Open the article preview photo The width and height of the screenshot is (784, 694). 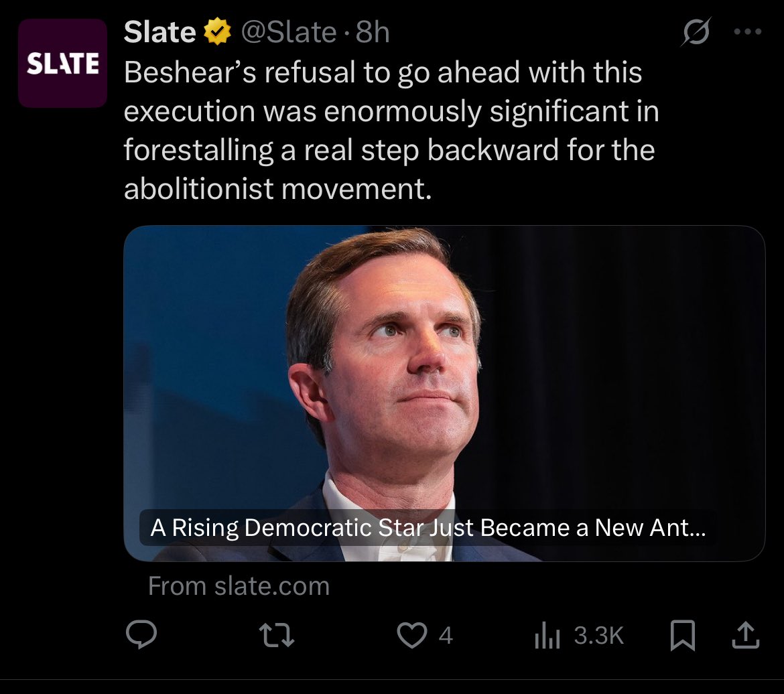[x=444, y=393]
